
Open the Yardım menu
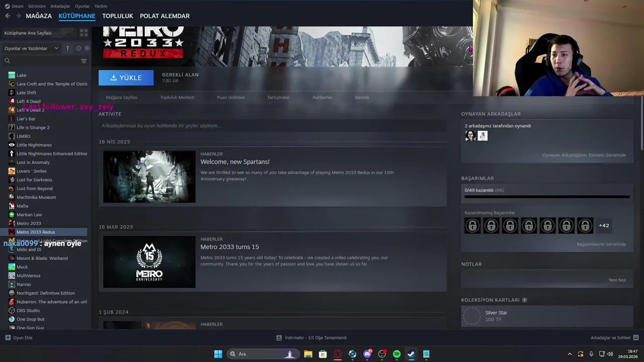[x=101, y=7]
